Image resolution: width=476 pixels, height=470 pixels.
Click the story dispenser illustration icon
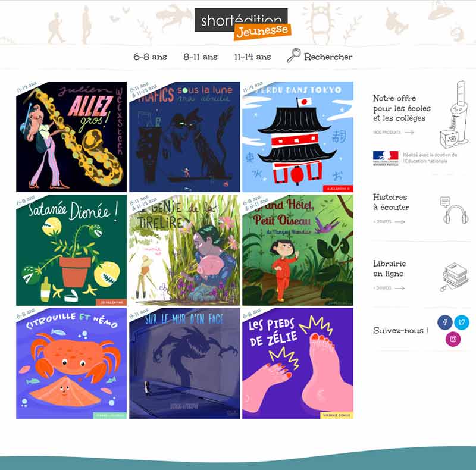pyautogui.click(x=454, y=114)
